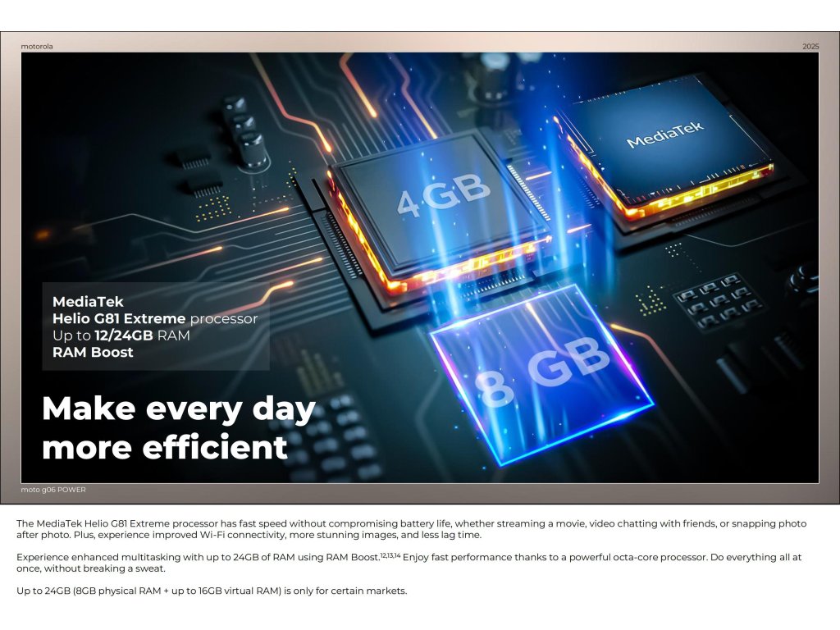Click line 'once, without breaking a sweat.'

point(90,568)
